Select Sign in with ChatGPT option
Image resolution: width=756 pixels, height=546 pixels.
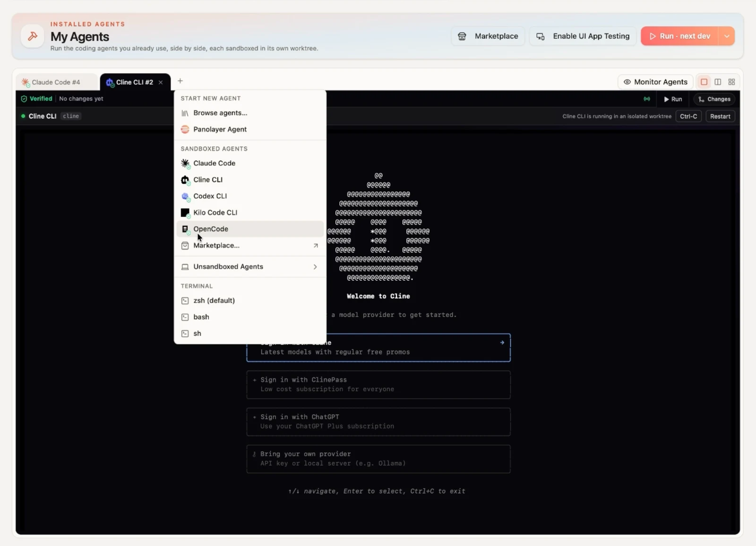378,422
